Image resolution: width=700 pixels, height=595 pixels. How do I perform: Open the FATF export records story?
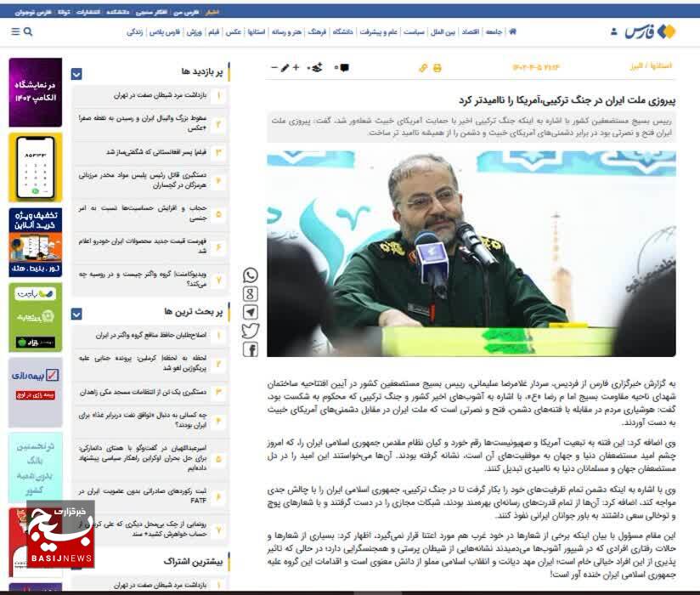(143, 496)
